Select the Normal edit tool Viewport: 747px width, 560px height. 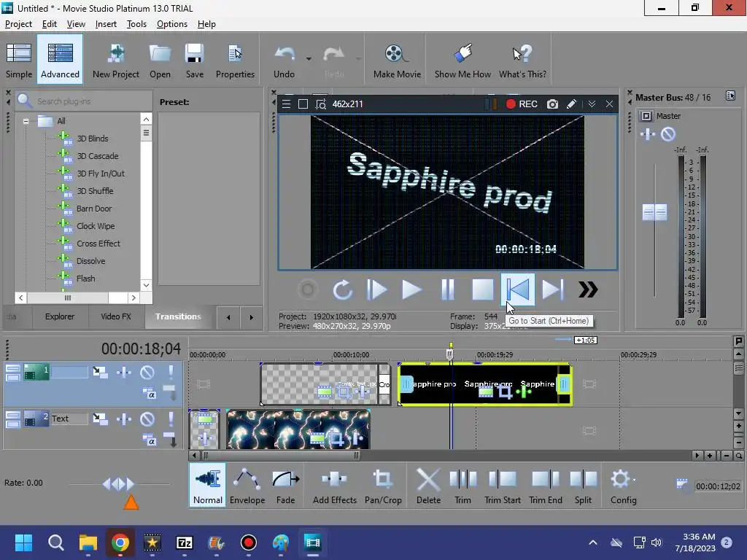(208, 485)
